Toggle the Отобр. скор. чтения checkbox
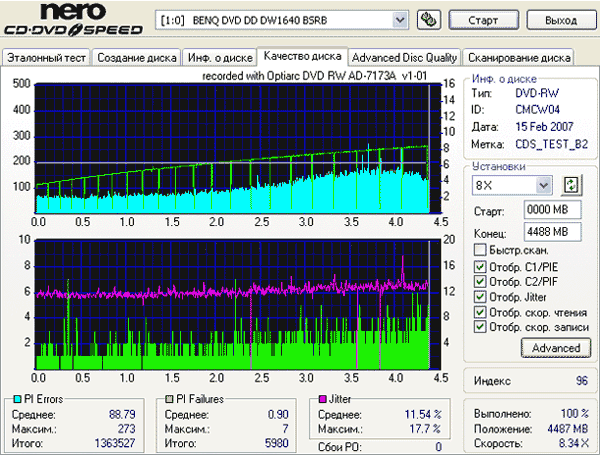This screenshot has width=600, height=455. 480,312
